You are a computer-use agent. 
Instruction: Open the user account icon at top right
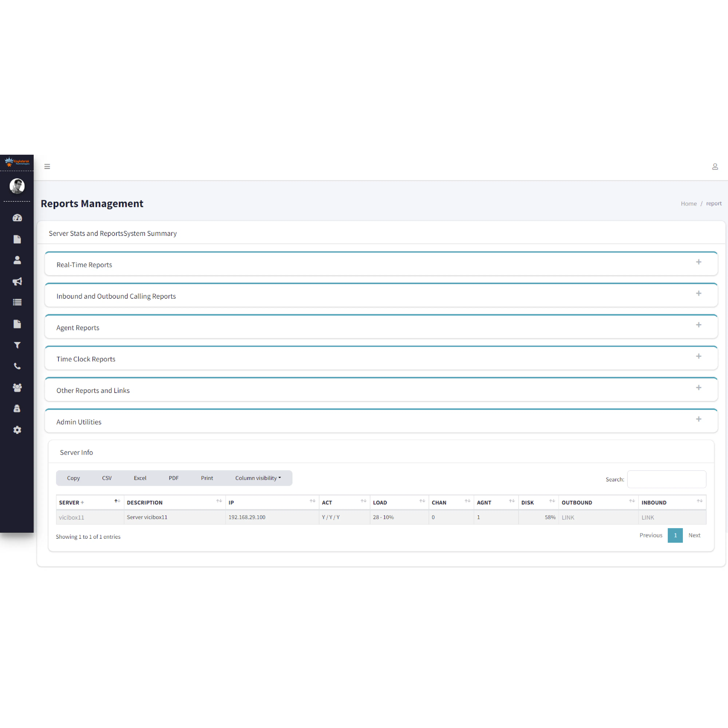tap(715, 167)
